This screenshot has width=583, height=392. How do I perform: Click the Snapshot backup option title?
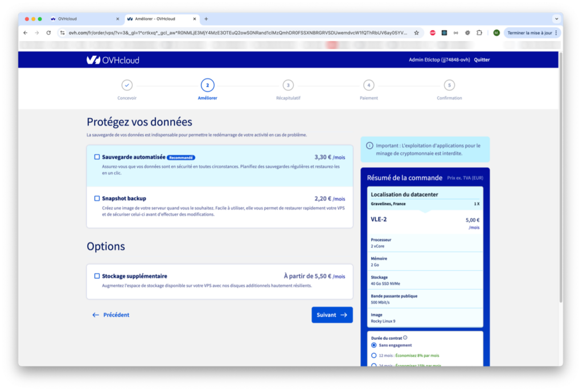point(124,199)
